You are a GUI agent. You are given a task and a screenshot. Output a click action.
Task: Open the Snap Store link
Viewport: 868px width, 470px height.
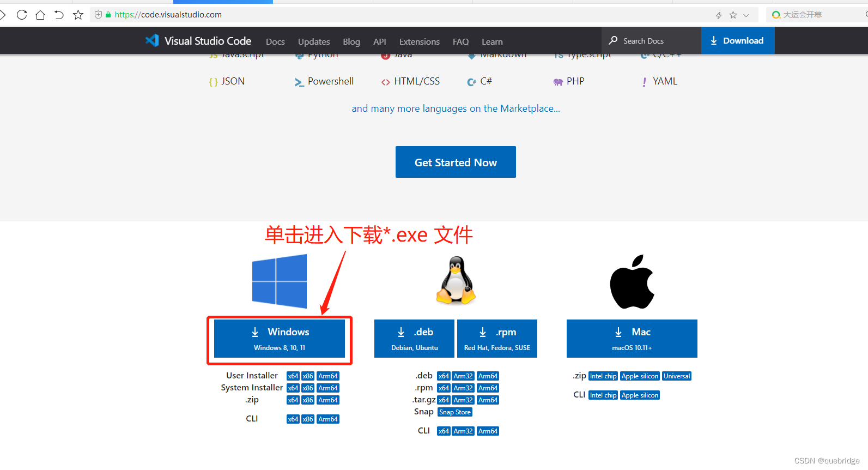click(x=455, y=412)
